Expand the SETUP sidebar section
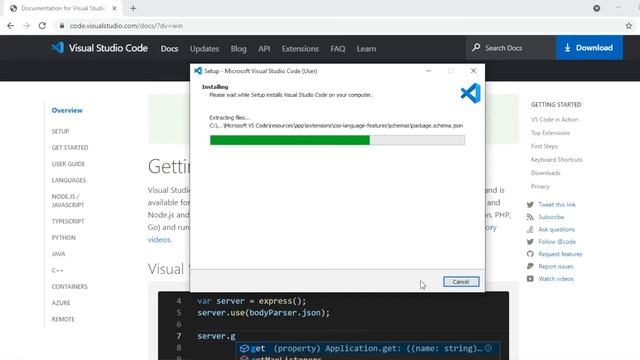Image resolution: width=640 pixels, height=360 pixels. pyautogui.click(x=60, y=131)
